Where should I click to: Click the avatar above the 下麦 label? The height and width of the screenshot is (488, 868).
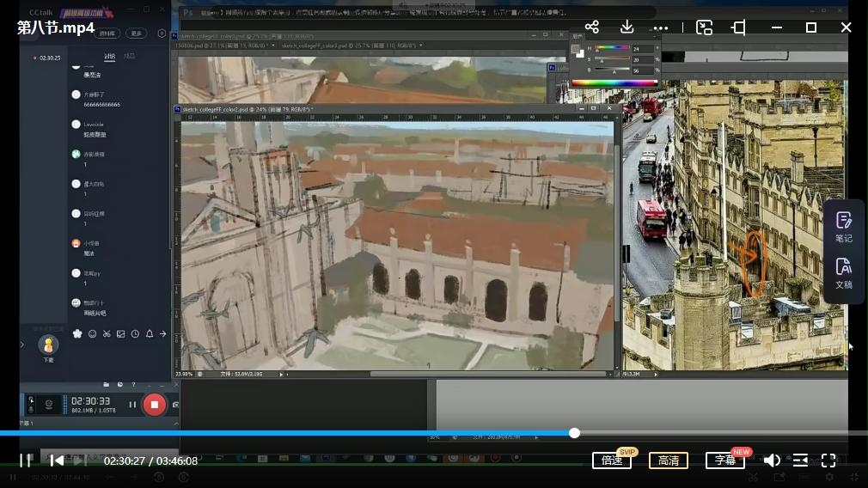tap(48, 345)
